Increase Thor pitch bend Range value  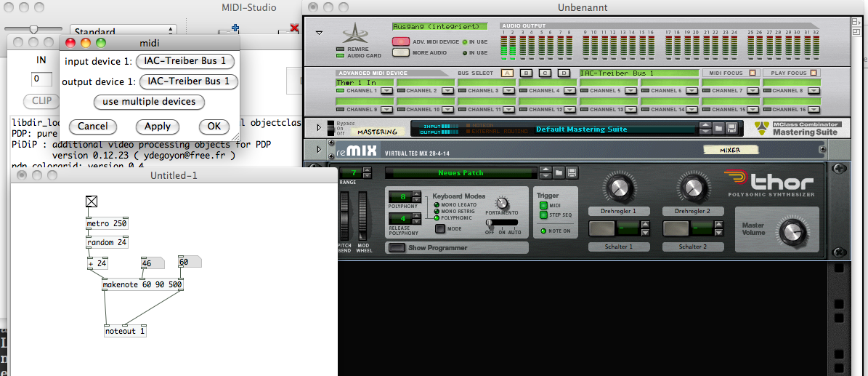[x=367, y=169]
